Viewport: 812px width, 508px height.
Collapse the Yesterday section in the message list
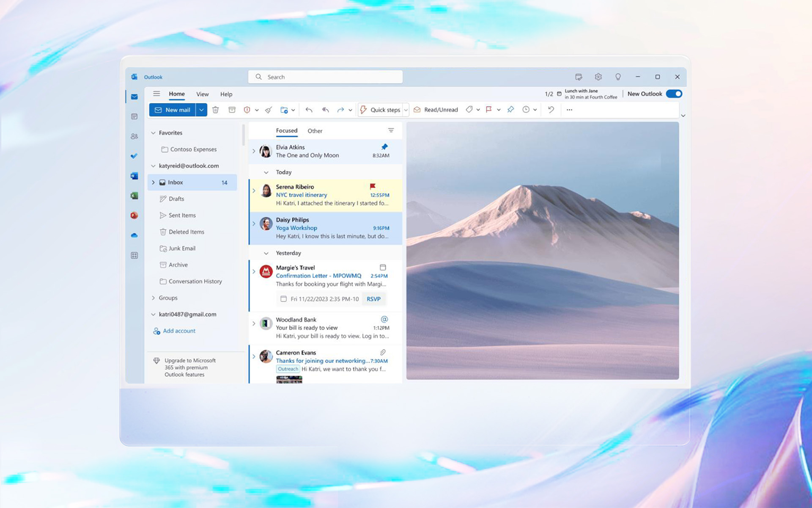(x=266, y=253)
